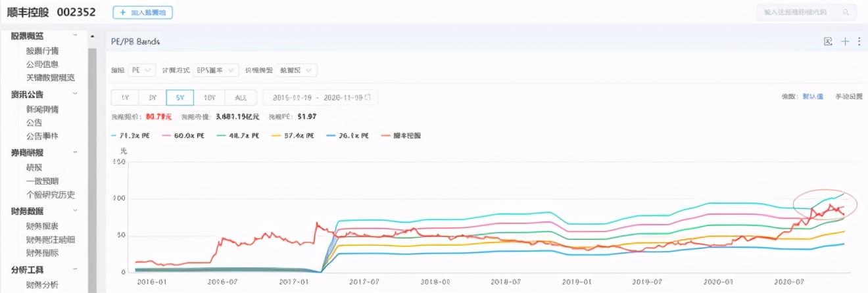The image size is (868, 293).
Task: Click the PE/PB Bands panel title
Action: point(135,41)
